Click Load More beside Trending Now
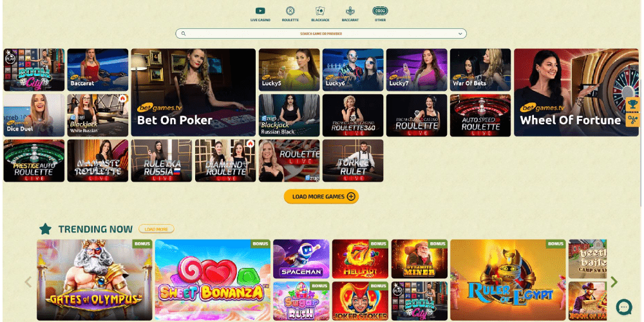 click(156, 229)
